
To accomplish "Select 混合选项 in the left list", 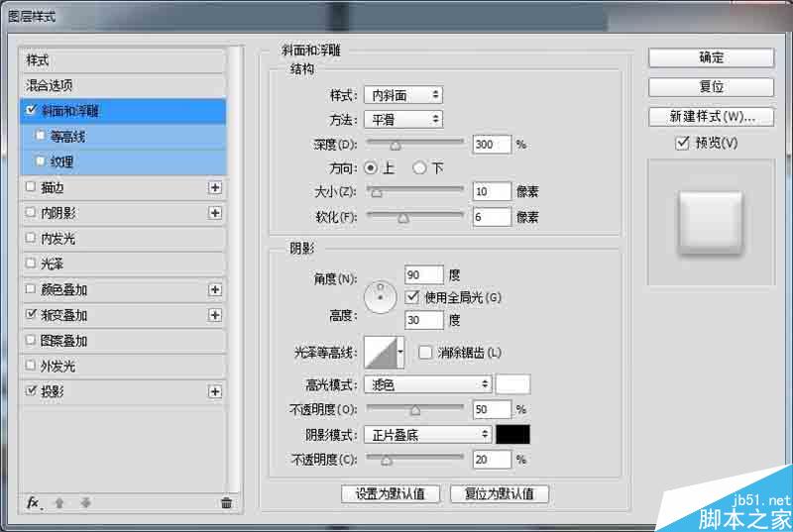I will [x=123, y=85].
